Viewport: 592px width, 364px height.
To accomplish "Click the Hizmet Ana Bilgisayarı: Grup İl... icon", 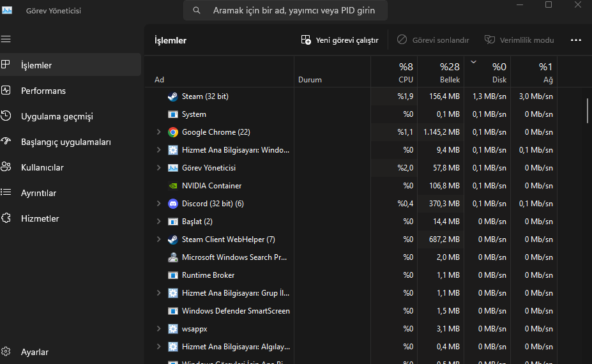I will tap(173, 293).
